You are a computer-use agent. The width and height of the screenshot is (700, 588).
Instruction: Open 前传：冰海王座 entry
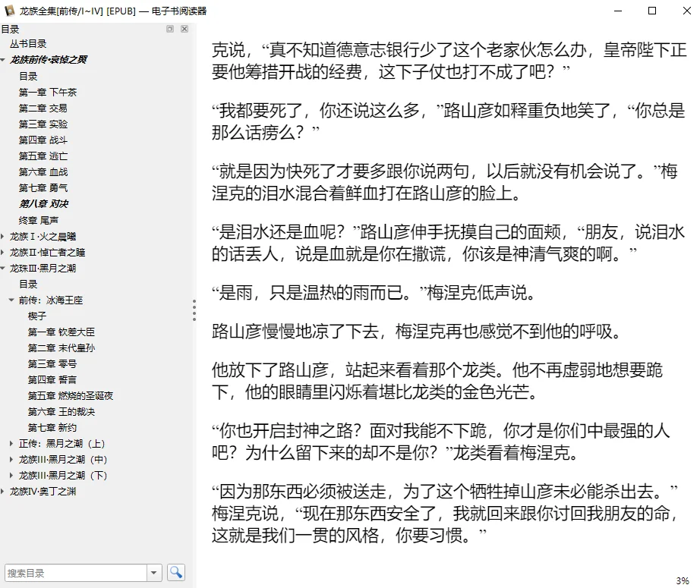tap(51, 300)
